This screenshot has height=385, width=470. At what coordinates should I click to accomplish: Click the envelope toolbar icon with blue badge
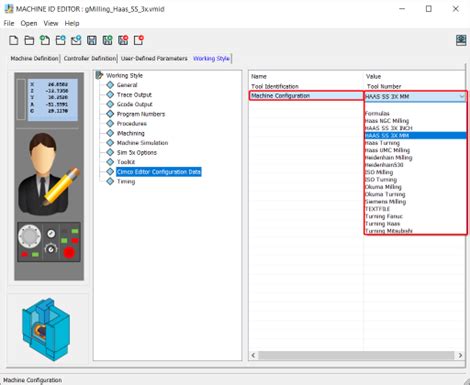click(76, 40)
